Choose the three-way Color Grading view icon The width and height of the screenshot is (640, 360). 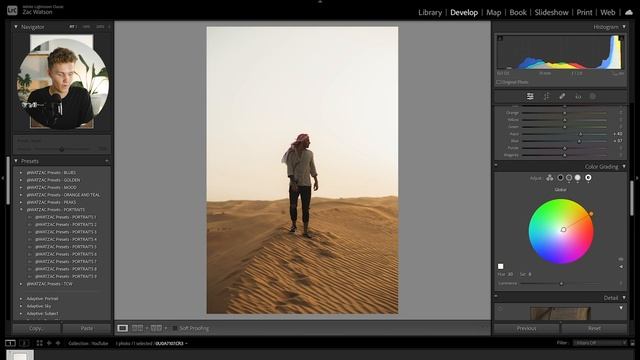tap(550, 178)
